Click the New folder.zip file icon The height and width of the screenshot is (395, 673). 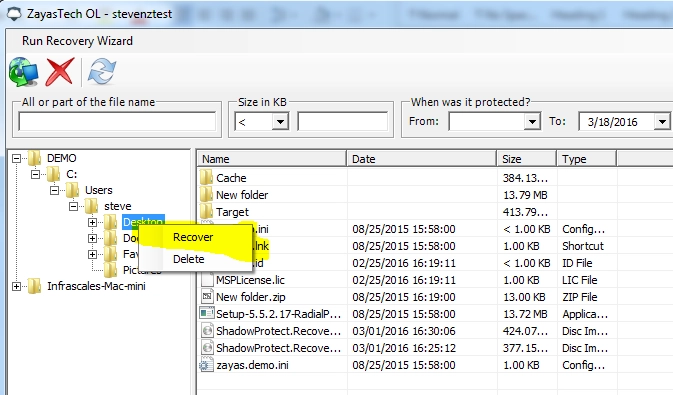pos(207,296)
